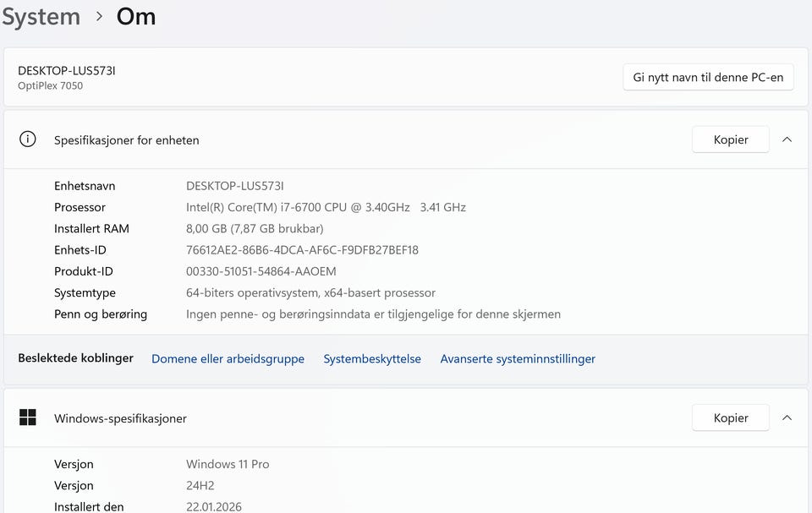Image resolution: width=812 pixels, height=513 pixels.
Task: Click the Windows-spesifikasjoner heading
Action: (x=120, y=418)
